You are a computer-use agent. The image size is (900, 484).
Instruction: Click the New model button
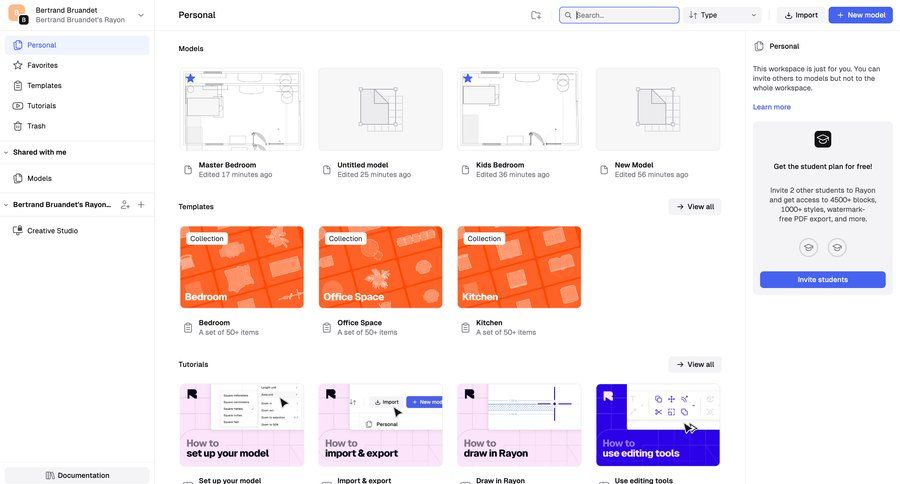pos(860,16)
